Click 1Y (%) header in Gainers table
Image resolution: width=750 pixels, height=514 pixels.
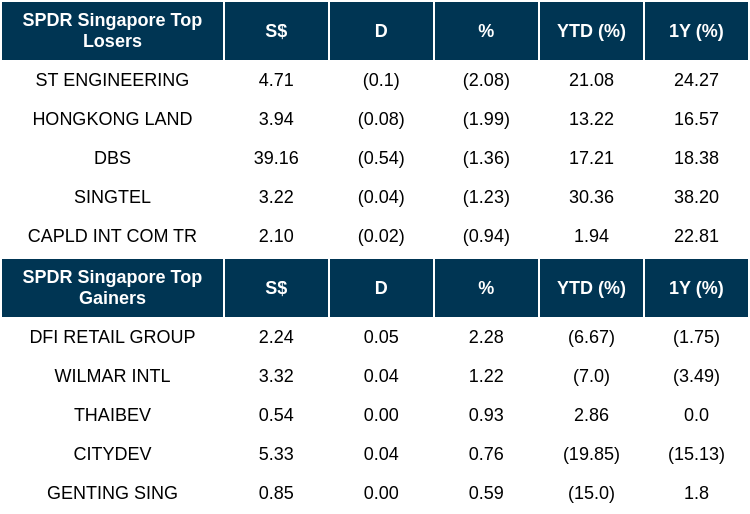point(696,288)
